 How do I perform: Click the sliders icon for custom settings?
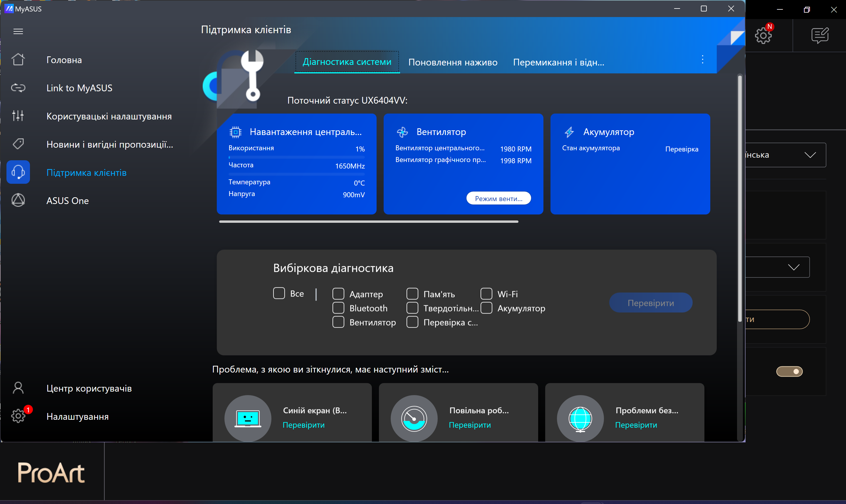tap(18, 116)
